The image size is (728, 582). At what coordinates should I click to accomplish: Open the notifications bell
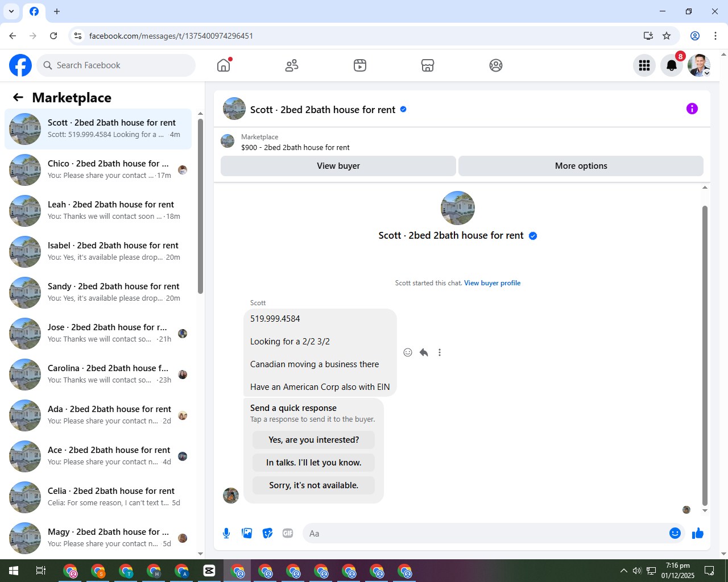tap(672, 65)
